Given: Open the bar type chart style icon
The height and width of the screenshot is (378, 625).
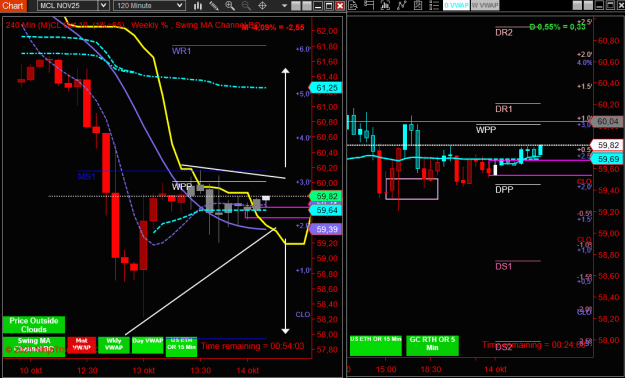Looking at the screenshot, I should click(x=198, y=6).
